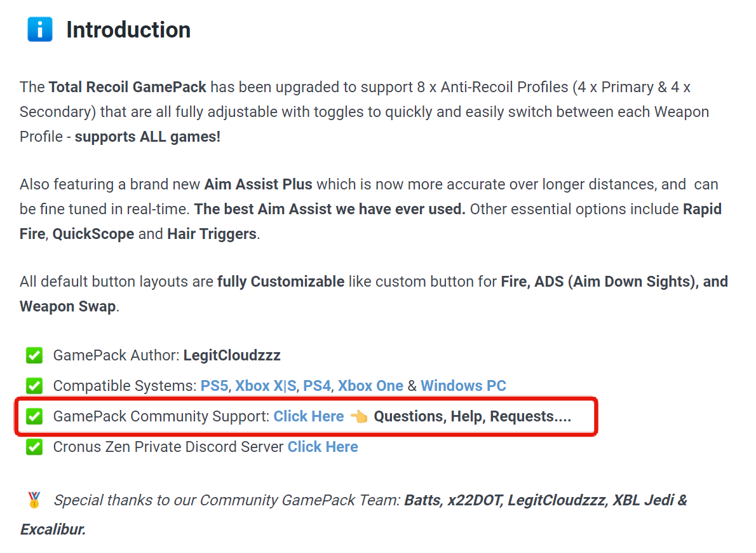The width and height of the screenshot is (756, 553).
Task: Click the Questions, Help, Requests text
Action: (x=472, y=416)
